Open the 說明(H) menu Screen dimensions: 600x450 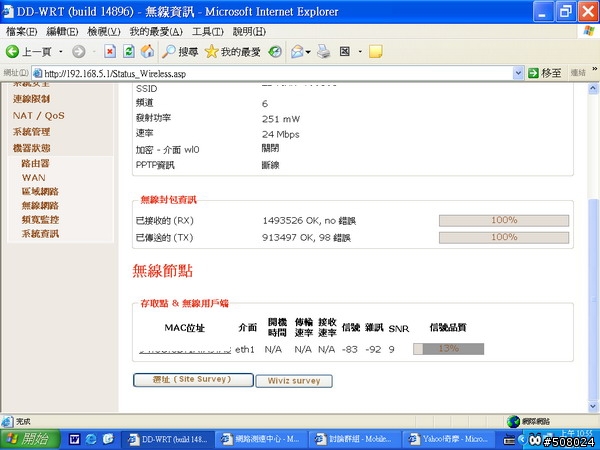coord(249,31)
